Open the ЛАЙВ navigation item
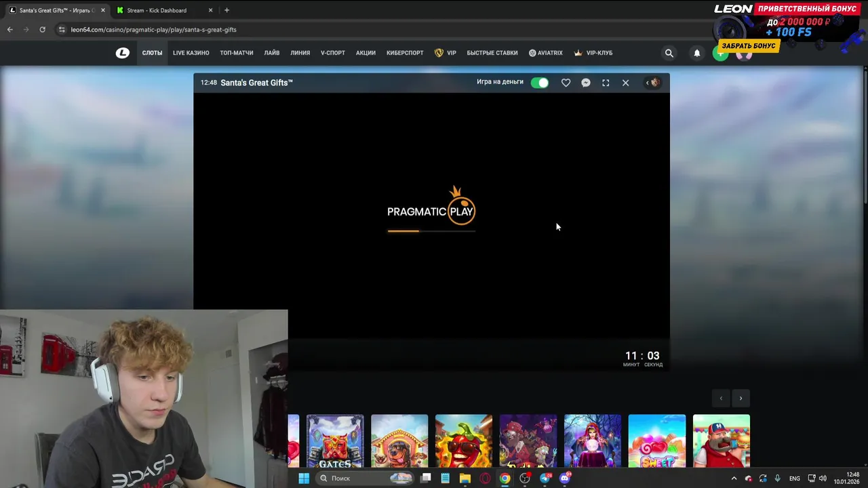The height and width of the screenshot is (488, 868). coord(272,53)
